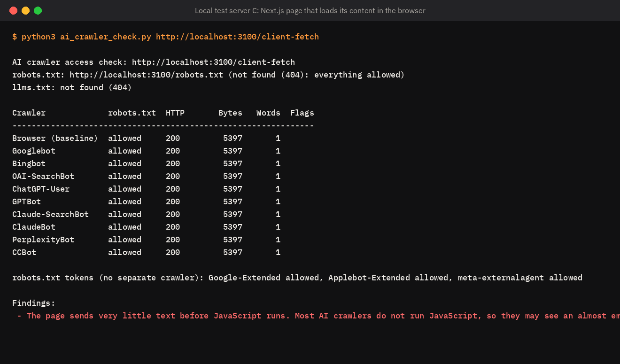Viewport: 620px width, 364px height.
Task: Click the 'Bingbot' row name
Action: click(x=29, y=163)
